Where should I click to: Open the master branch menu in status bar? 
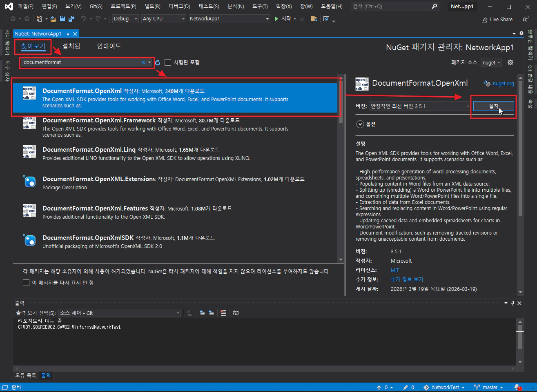489,388
